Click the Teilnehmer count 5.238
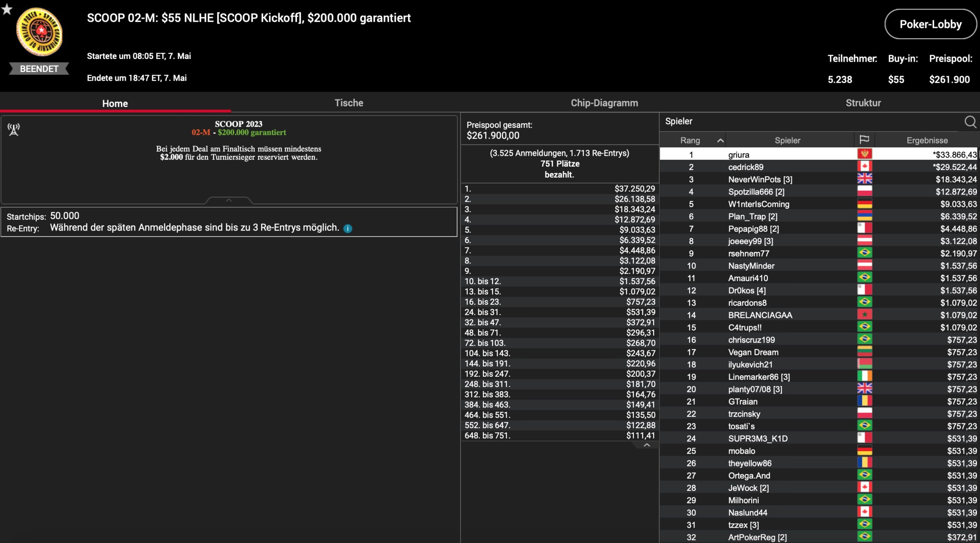 pyautogui.click(x=840, y=80)
